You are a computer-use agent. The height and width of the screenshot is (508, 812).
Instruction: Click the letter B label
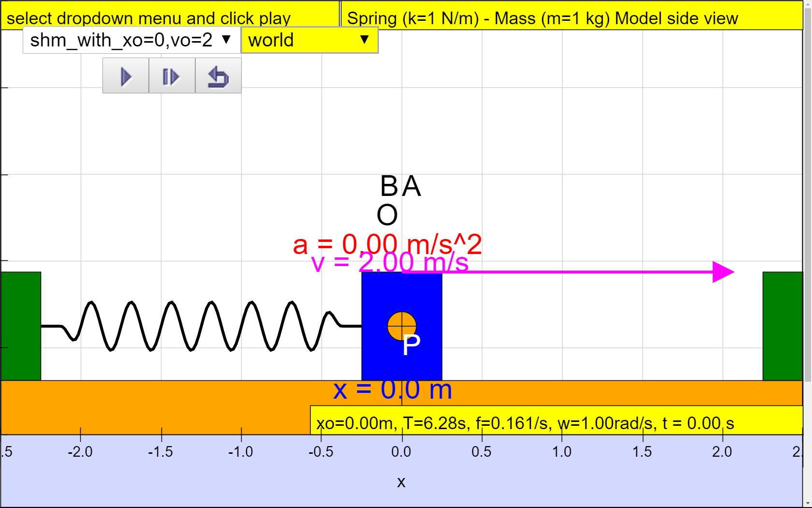coord(389,186)
